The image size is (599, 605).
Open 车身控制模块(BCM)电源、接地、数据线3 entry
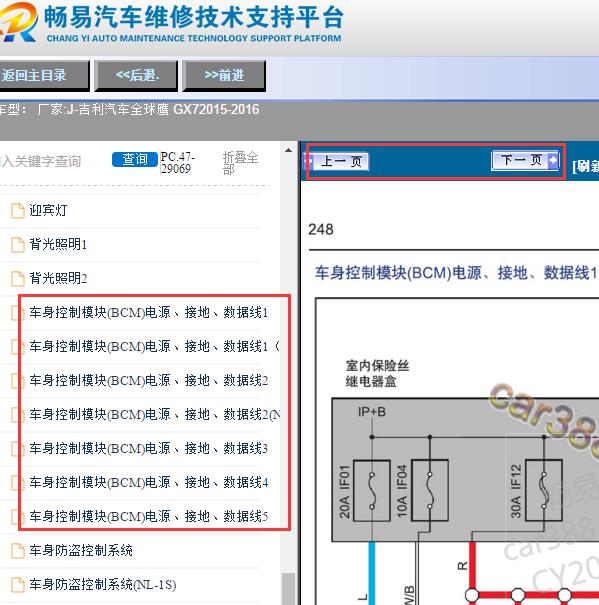149,448
